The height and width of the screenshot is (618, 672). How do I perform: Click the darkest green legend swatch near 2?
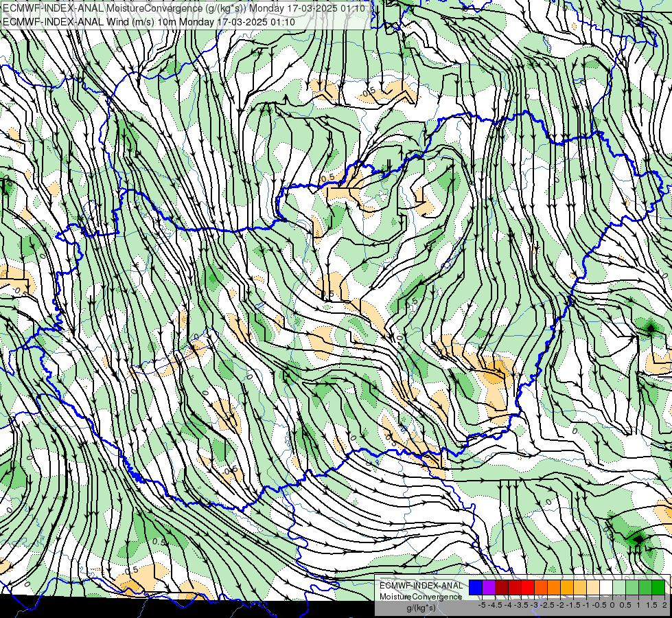658,587
